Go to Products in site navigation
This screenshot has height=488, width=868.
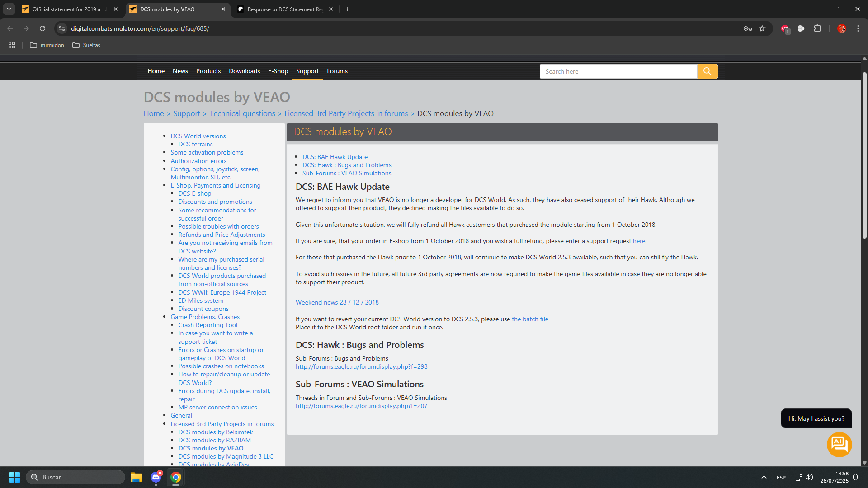(208, 71)
